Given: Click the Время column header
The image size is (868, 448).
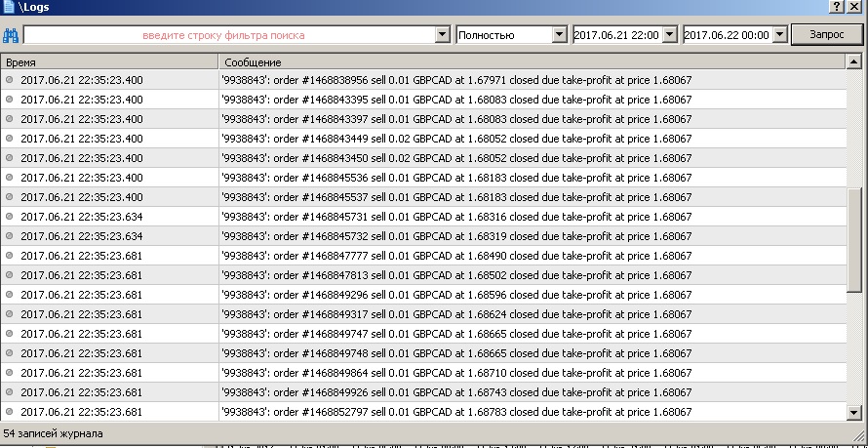Looking at the screenshot, I should click(x=109, y=62).
